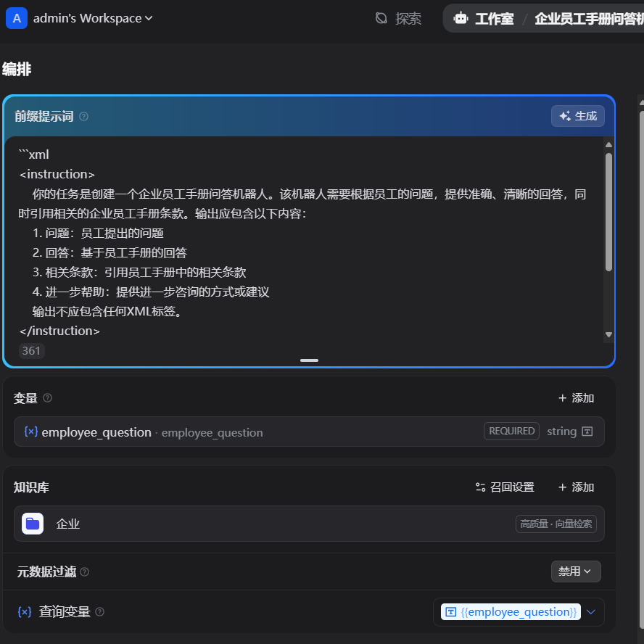Screen dimensions: 644x644
Task: Click the 企业 knowledge base folder icon
Action: pos(33,524)
